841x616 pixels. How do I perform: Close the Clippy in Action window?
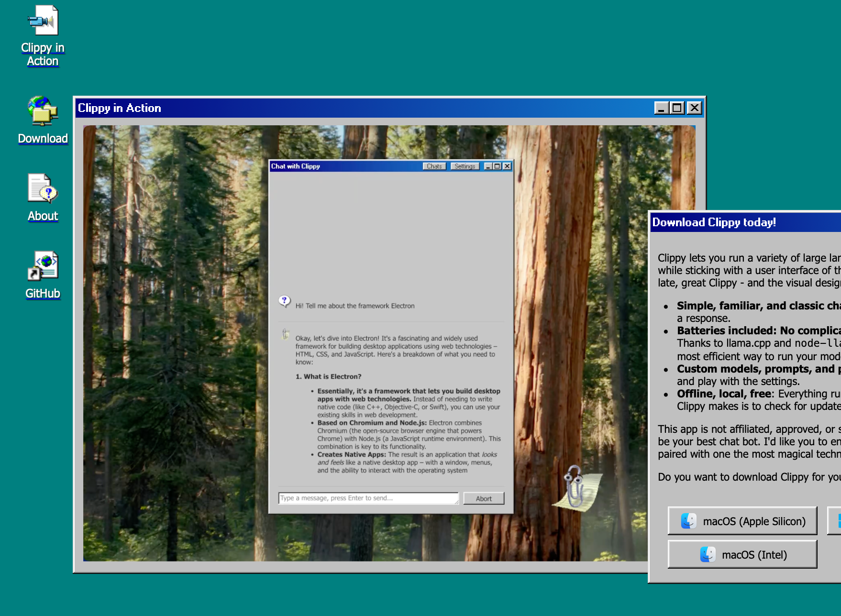pyautogui.click(x=694, y=108)
